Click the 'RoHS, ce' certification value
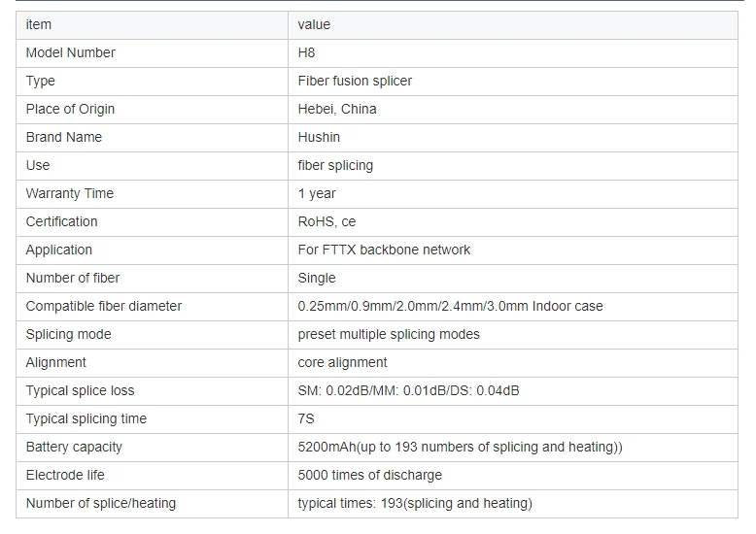This screenshot has width=756, height=534. (326, 221)
